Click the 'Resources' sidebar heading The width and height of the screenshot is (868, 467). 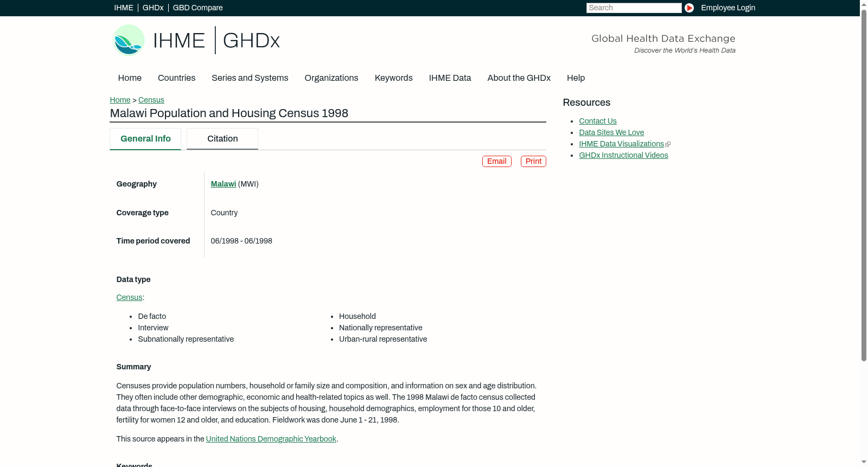tap(586, 103)
